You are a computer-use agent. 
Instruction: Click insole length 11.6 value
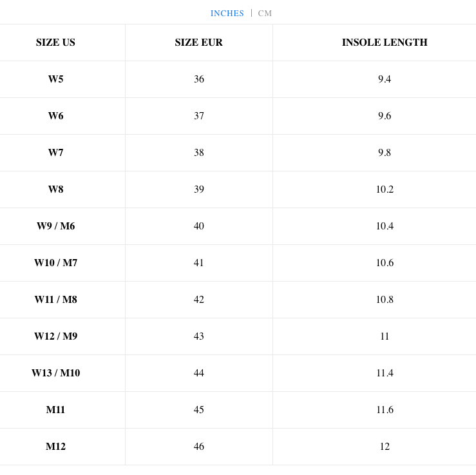(x=385, y=410)
